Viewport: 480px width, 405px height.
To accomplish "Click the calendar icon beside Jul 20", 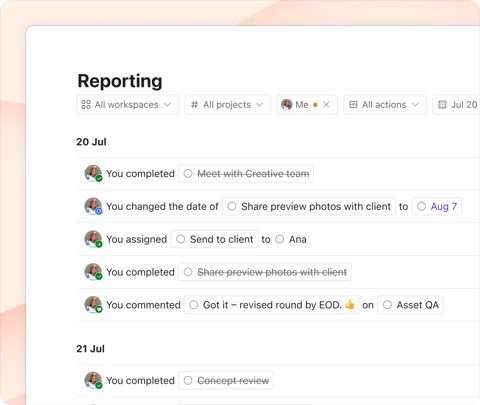I will (442, 105).
